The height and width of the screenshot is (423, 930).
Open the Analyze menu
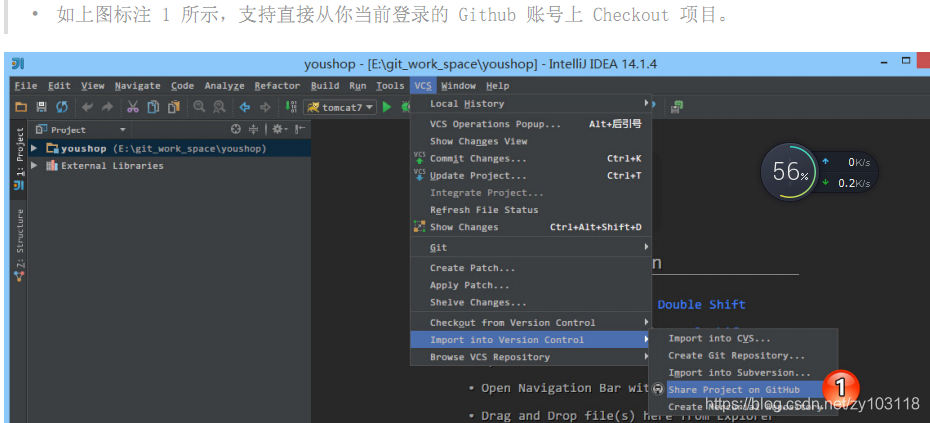pos(224,86)
